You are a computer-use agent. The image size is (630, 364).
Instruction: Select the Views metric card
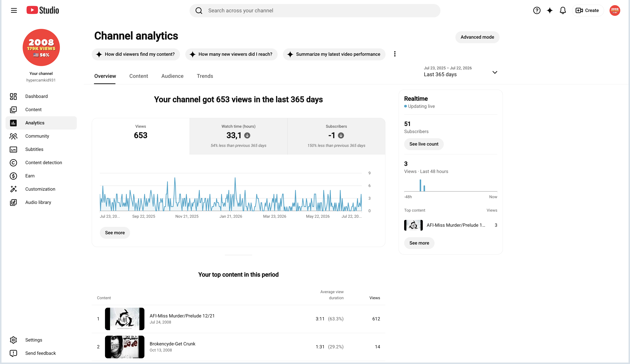click(141, 136)
